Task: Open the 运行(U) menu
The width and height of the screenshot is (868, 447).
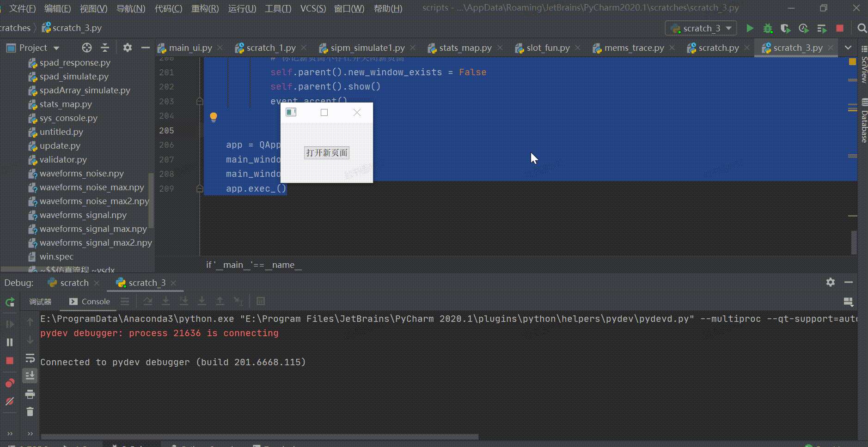Action: (242, 8)
